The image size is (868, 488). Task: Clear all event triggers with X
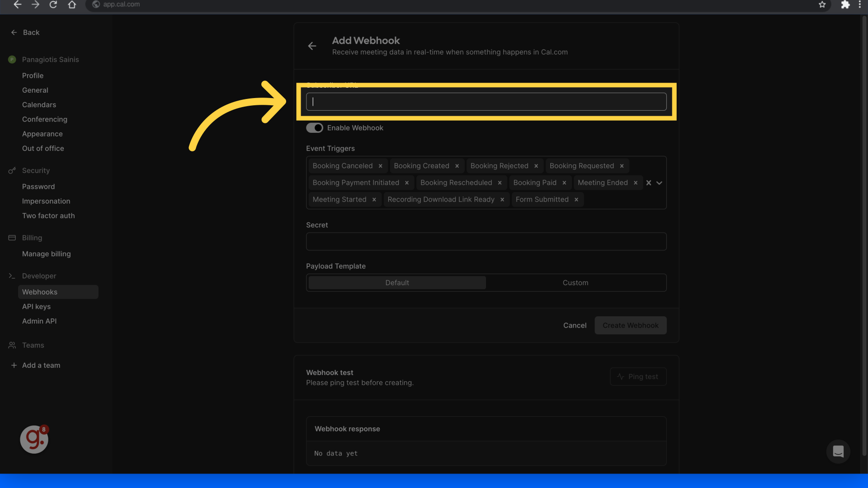click(x=649, y=183)
